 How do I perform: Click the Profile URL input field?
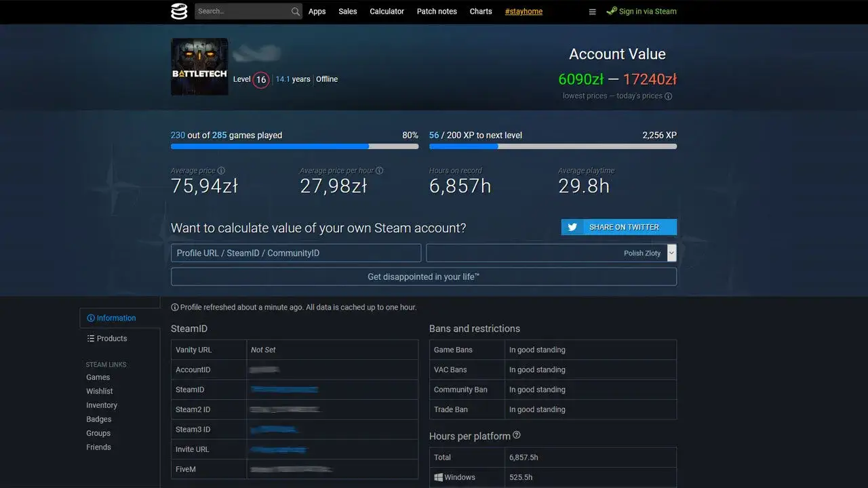[x=296, y=253]
